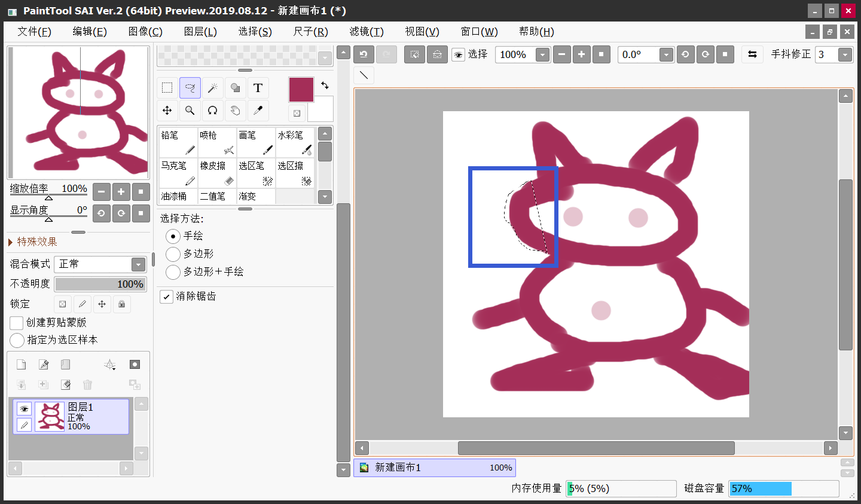Select the magnifier zoom tool

(x=190, y=111)
